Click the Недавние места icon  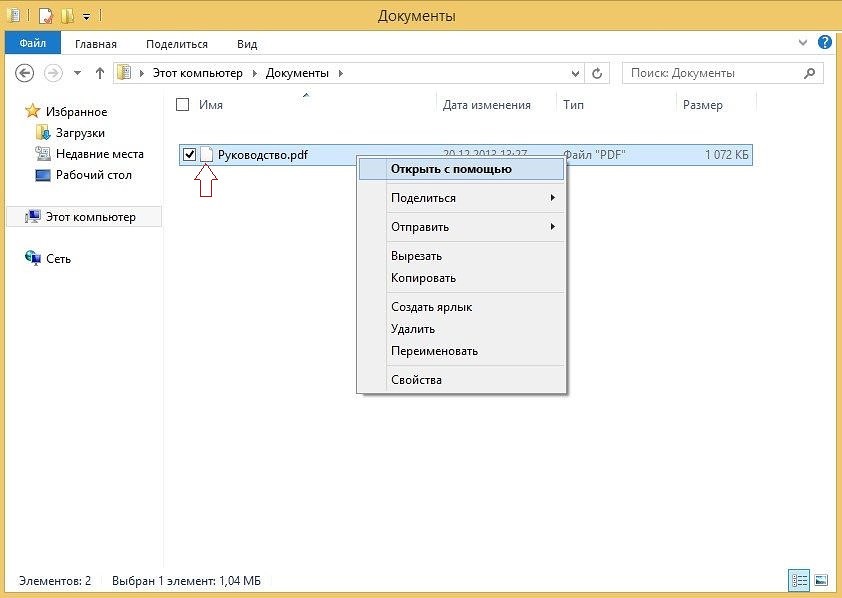[42, 154]
